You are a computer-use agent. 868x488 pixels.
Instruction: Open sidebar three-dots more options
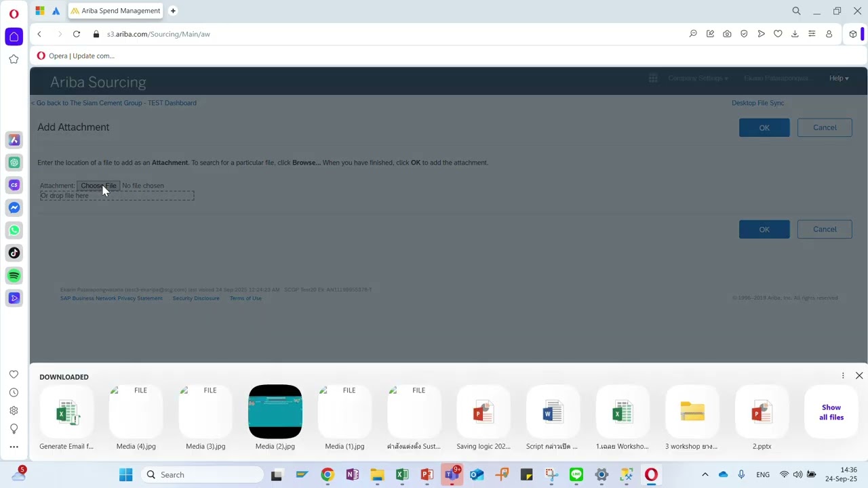tap(14, 447)
